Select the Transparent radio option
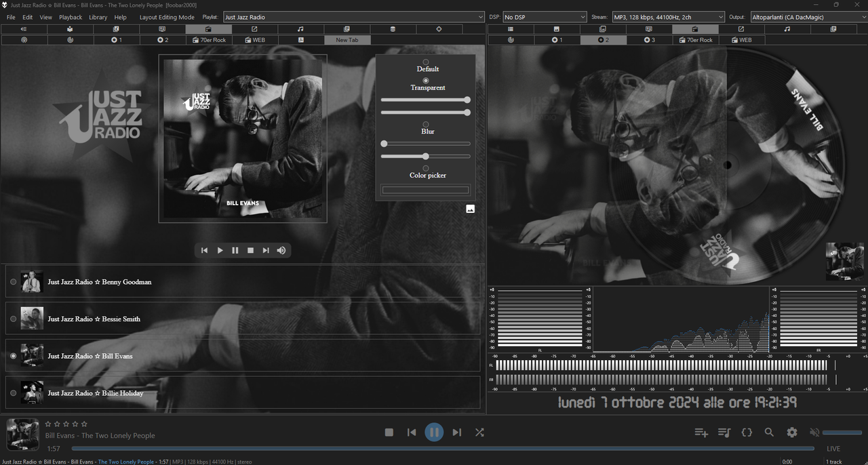The height and width of the screenshot is (465, 868). [x=426, y=81]
